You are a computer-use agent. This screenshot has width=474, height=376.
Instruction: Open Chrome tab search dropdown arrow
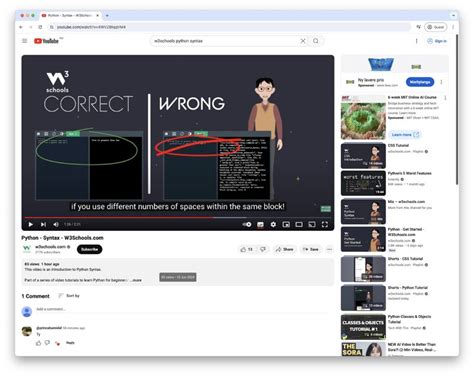pos(453,15)
